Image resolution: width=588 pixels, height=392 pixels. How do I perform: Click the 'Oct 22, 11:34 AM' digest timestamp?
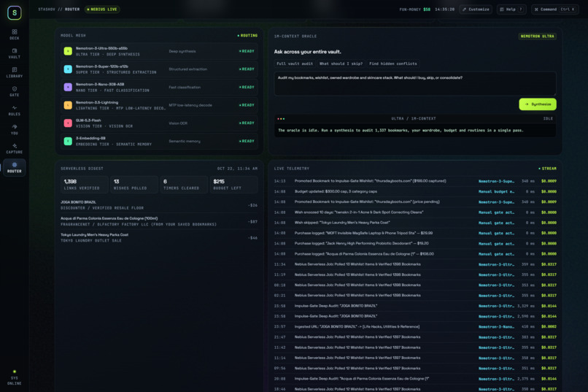(x=237, y=169)
